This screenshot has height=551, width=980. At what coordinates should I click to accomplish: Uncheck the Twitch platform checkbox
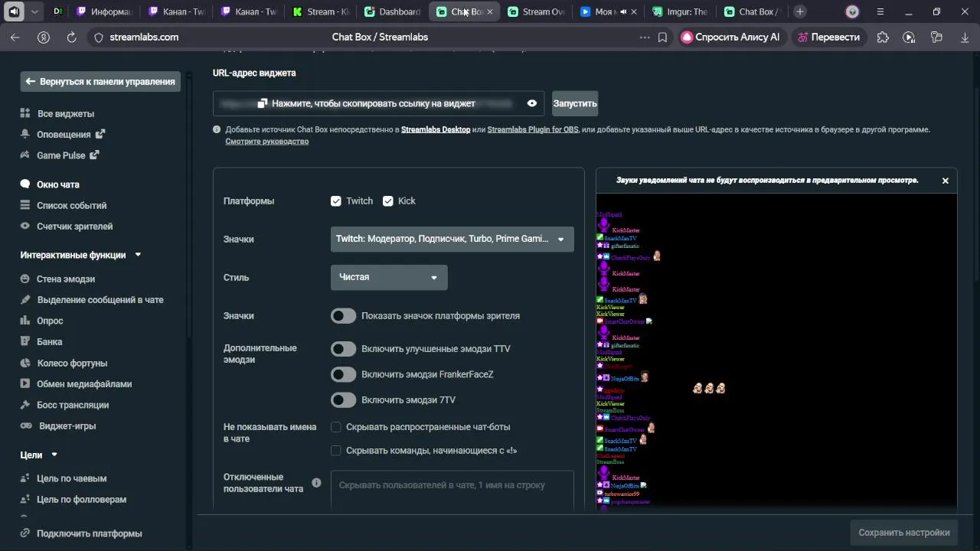coord(335,201)
